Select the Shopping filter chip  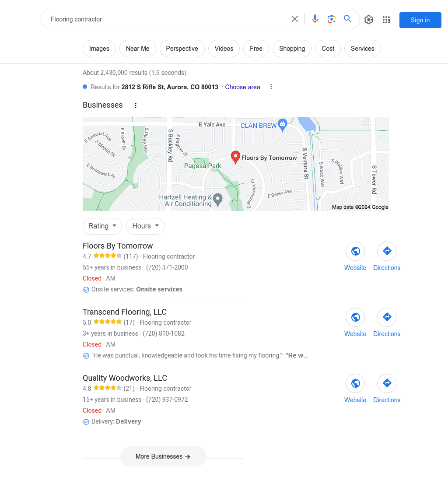coord(292,49)
